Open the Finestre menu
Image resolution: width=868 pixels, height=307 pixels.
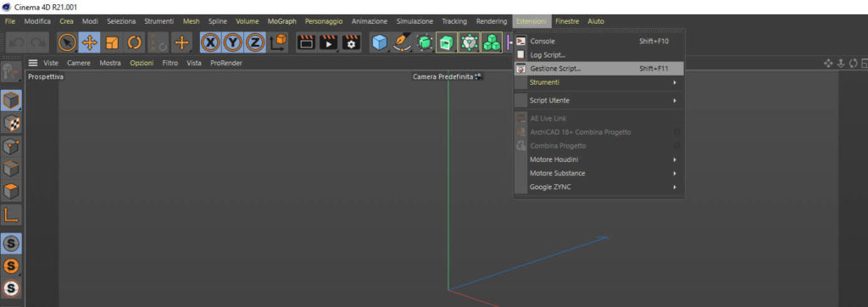(x=567, y=21)
